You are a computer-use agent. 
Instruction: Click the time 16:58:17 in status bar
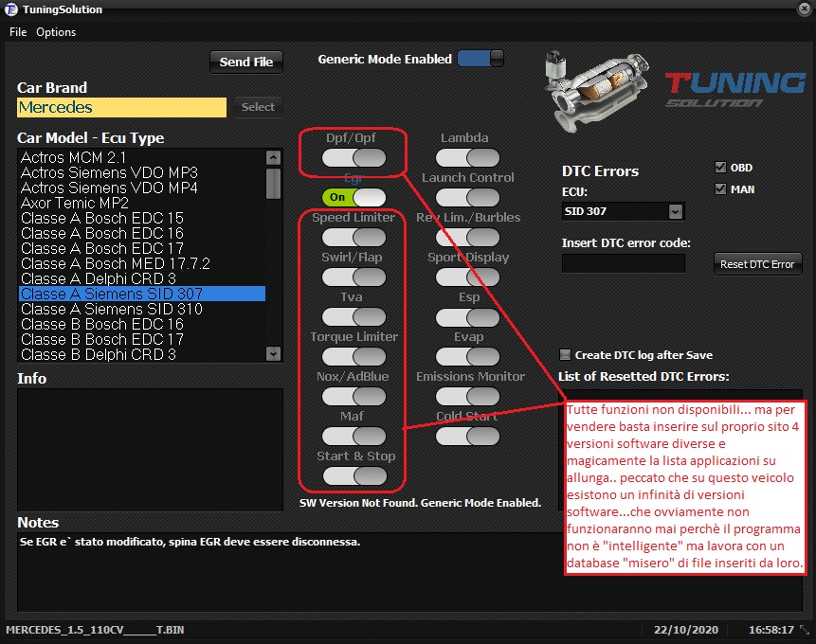pos(771,630)
